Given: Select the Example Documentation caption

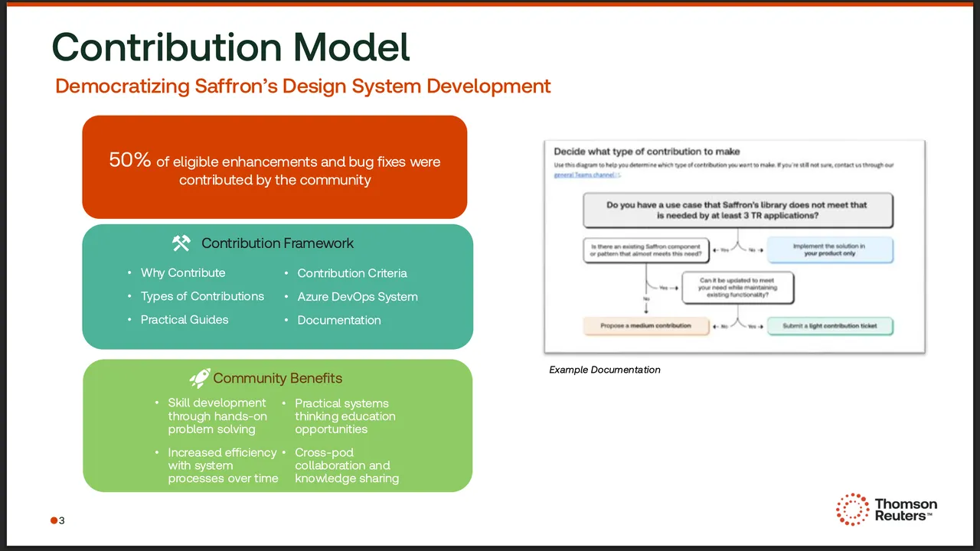Looking at the screenshot, I should 605,370.
